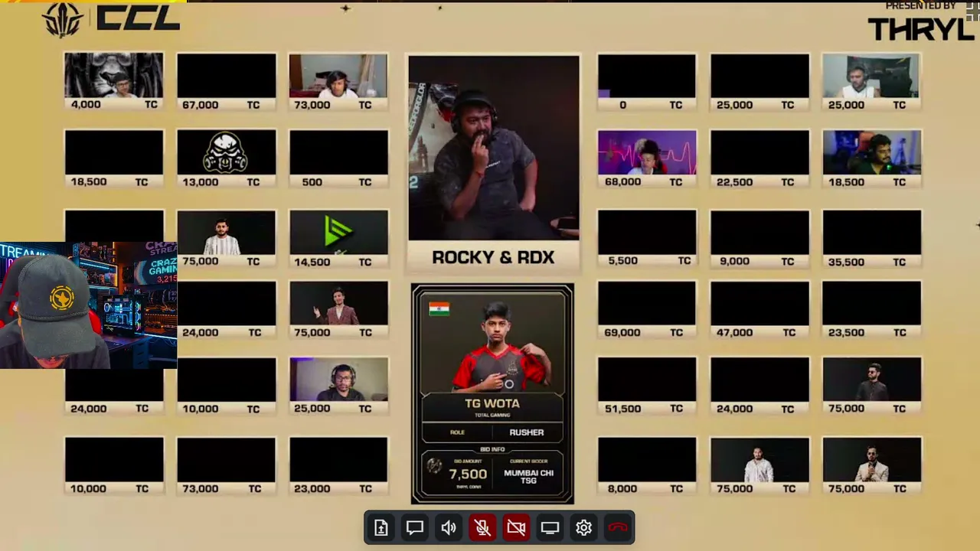The height and width of the screenshot is (551, 980).
Task: Click the India flag on the player card
Action: click(x=439, y=308)
